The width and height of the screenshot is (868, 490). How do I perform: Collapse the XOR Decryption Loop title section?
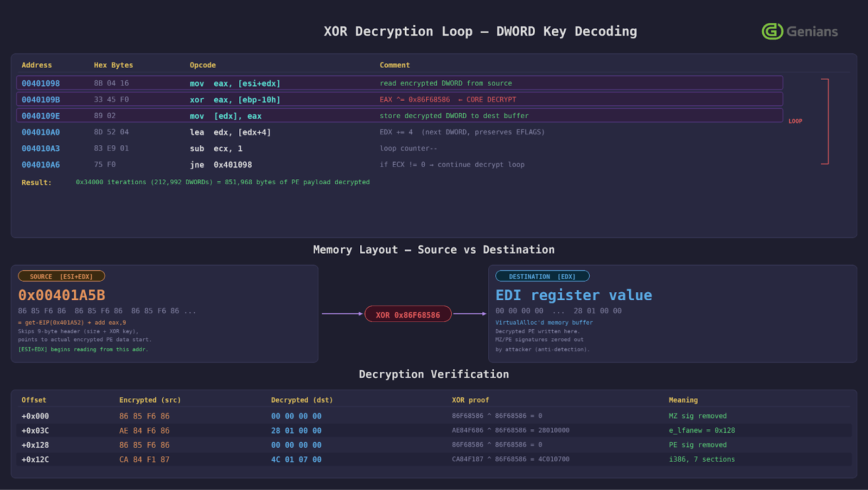pyautogui.click(x=481, y=31)
